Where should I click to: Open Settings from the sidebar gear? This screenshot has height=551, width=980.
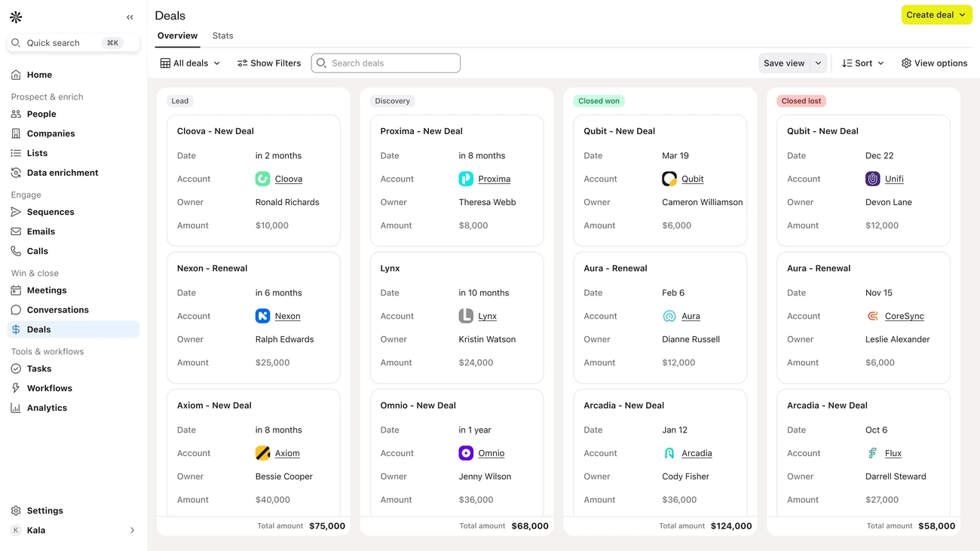pos(44,510)
